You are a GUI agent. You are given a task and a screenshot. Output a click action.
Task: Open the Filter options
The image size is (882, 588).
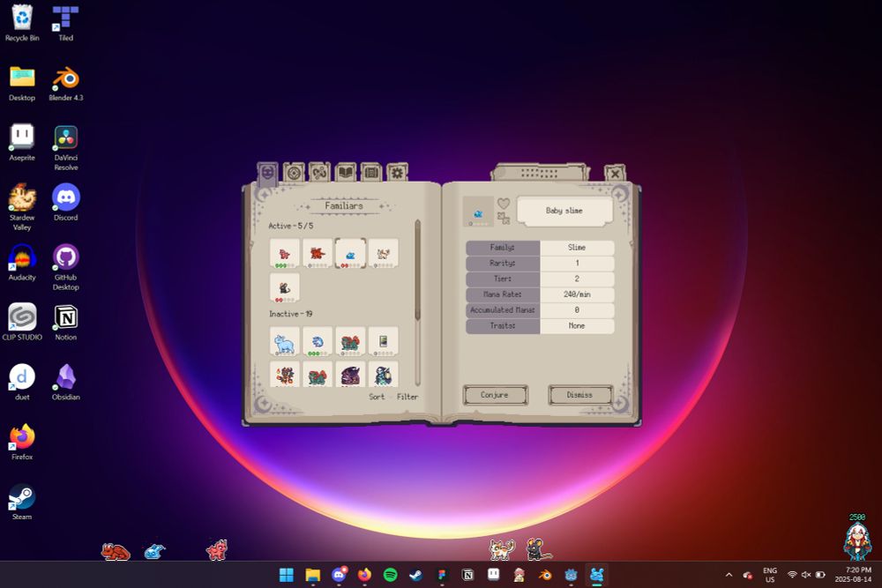pos(407,397)
